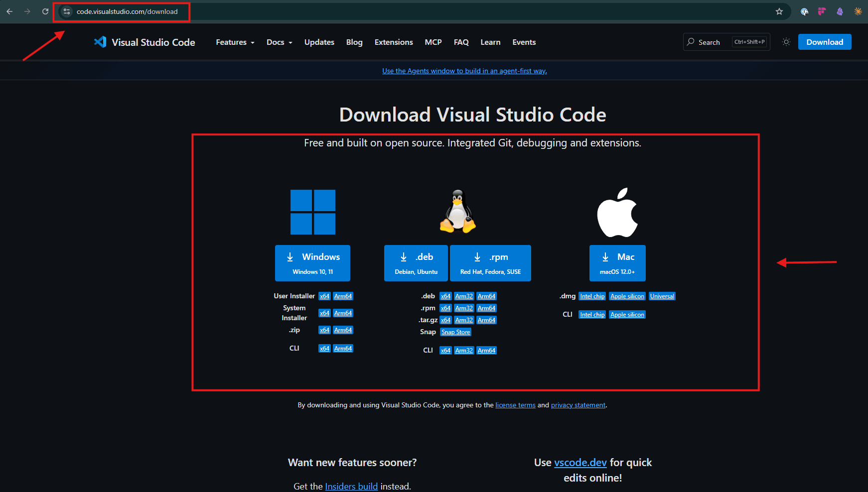Select Mac CLI Apple silicon
Screen dimensions: 868x492
pos(627,315)
